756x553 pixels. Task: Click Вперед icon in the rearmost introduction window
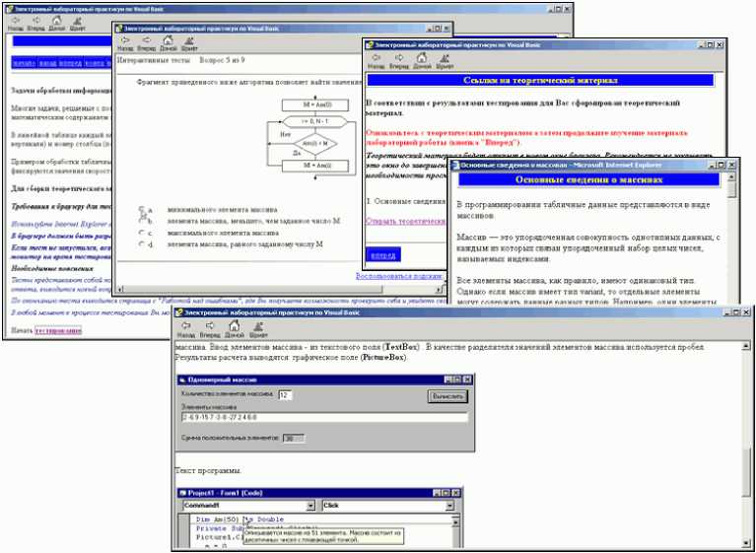[36, 20]
